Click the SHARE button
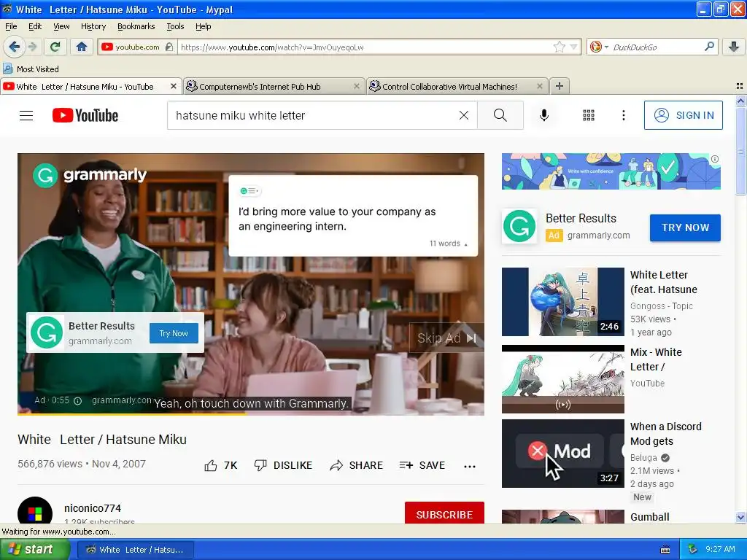The height and width of the screenshot is (560, 747). (x=356, y=465)
